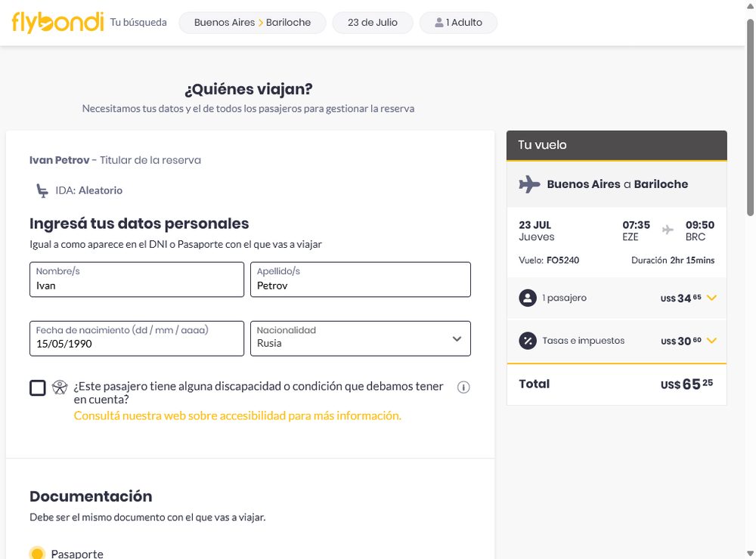Click the Ivan Petrov reservation holder title
This screenshot has width=756, height=559.
[115, 160]
